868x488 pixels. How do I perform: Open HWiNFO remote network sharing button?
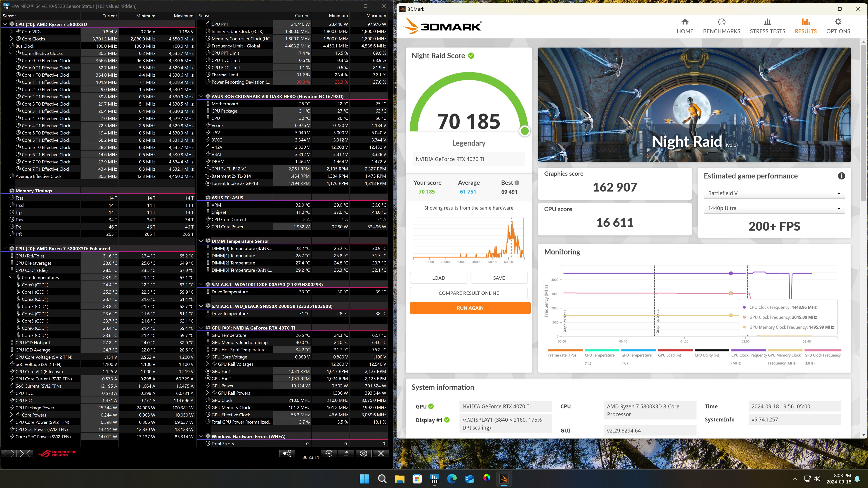coord(287,453)
